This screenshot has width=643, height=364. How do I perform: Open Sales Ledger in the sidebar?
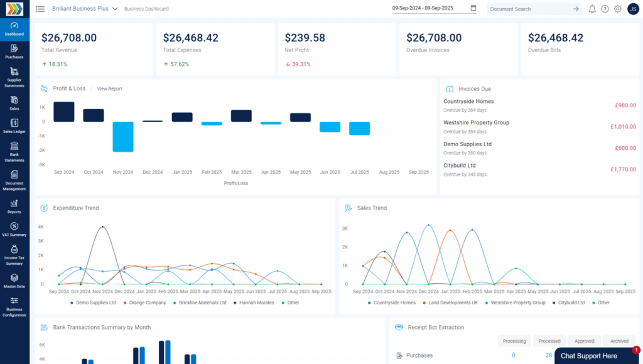pyautogui.click(x=14, y=126)
